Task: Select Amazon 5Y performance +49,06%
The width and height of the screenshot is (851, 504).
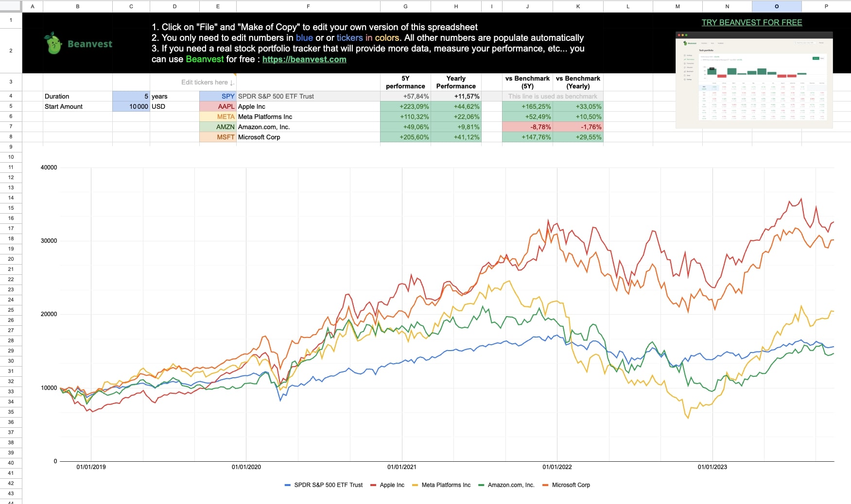Action: [405, 127]
